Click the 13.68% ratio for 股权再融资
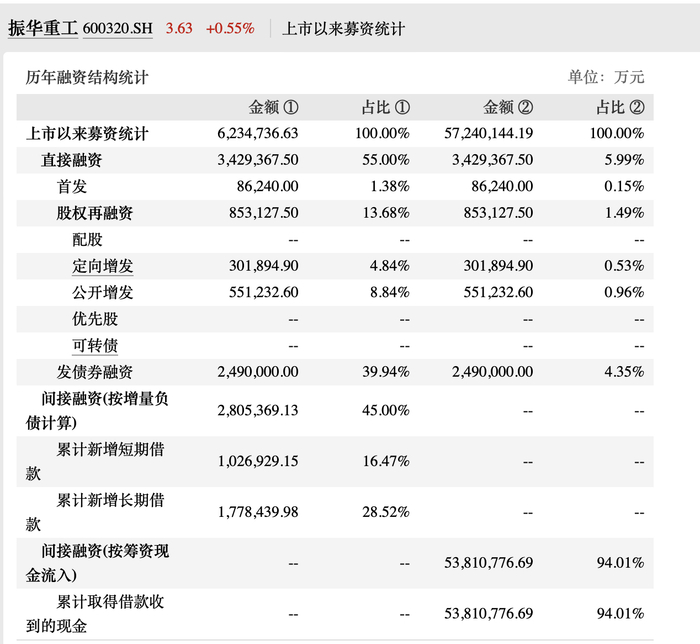The height and width of the screenshot is (644, 700). pyautogui.click(x=386, y=213)
